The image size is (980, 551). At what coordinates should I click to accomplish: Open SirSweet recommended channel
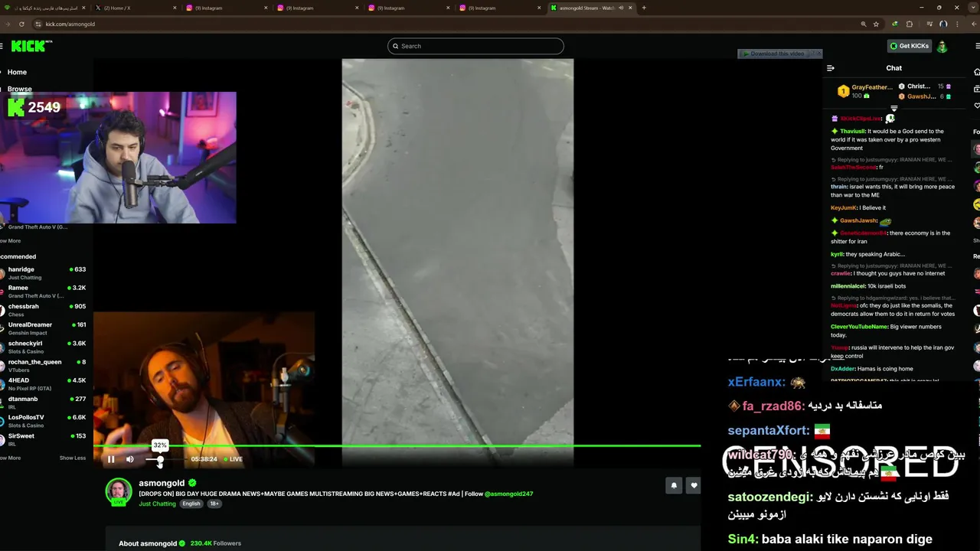click(x=43, y=439)
